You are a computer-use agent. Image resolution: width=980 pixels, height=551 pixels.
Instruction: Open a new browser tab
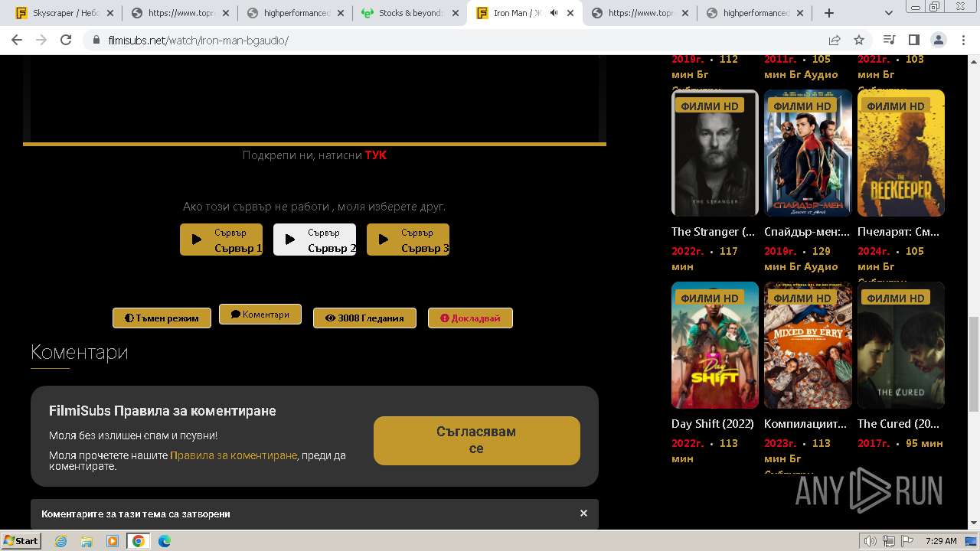[x=829, y=13]
